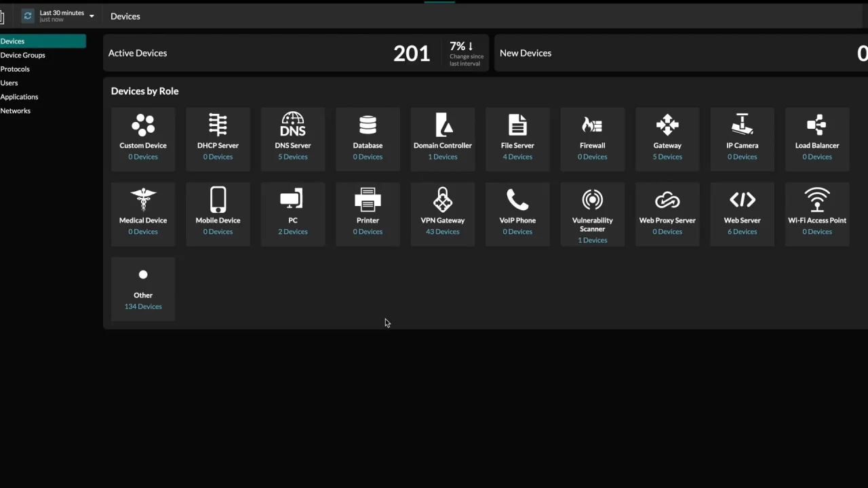Open the Load Balancer icon
Viewport: 868px width, 488px height.
click(816, 125)
